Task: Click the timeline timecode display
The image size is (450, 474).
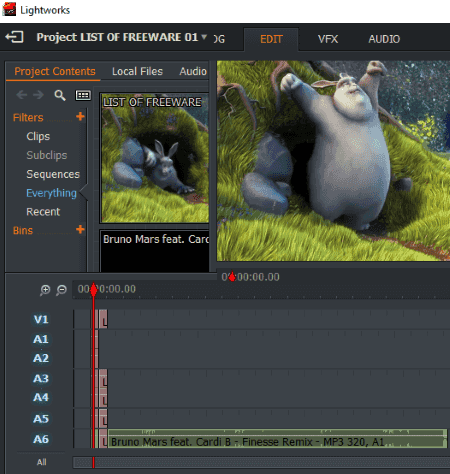Action: click(107, 289)
